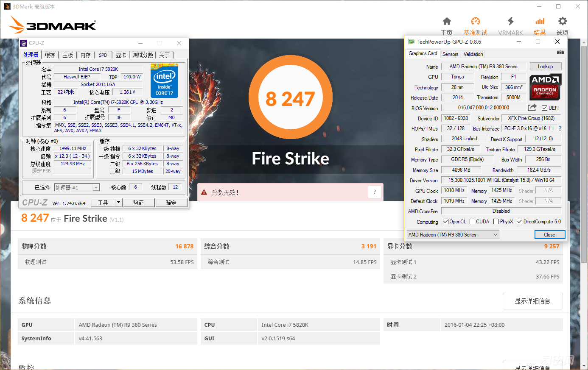Open the processor selection dropdown in CPU-Z
The image size is (588, 370).
(x=77, y=187)
